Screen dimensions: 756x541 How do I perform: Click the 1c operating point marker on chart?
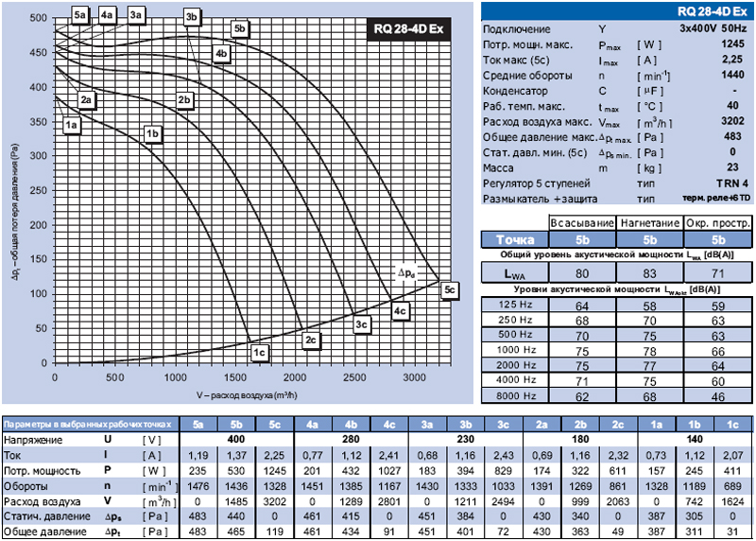coord(260,352)
